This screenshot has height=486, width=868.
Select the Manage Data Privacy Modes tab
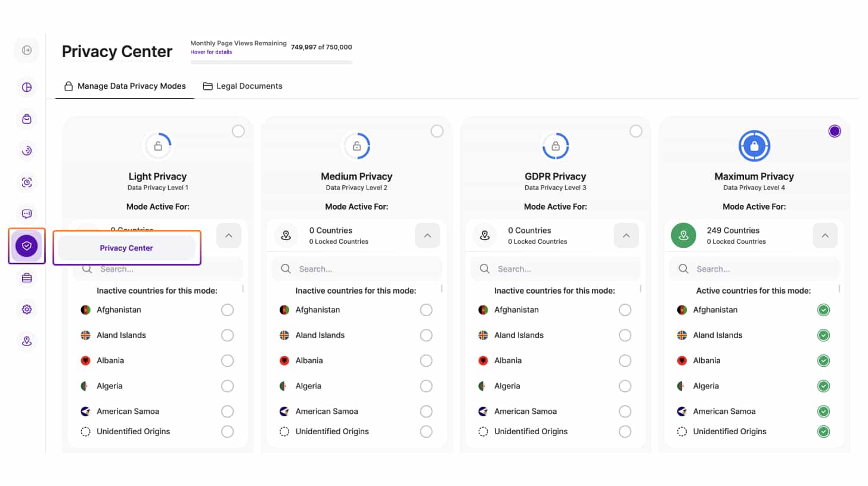tap(125, 86)
